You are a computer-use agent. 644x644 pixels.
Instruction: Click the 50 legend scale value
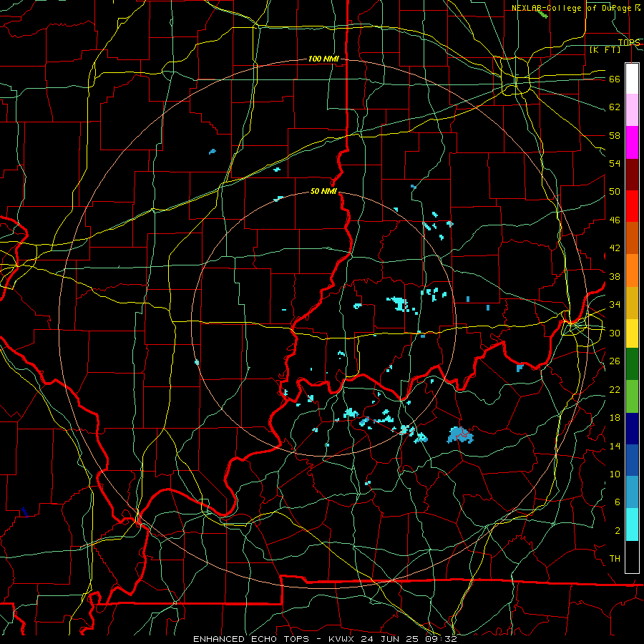pyautogui.click(x=615, y=192)
